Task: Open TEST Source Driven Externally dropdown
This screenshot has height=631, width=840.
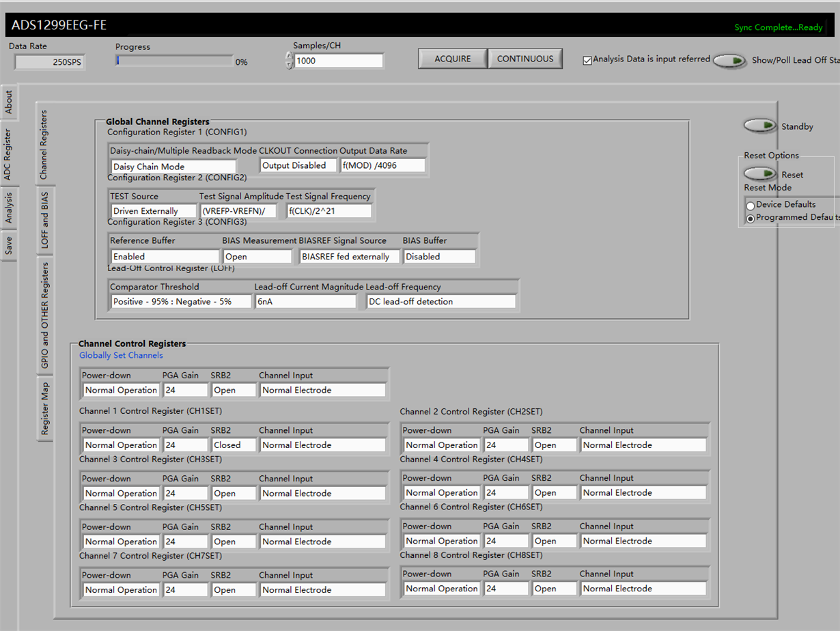Action: pos(153,212)
